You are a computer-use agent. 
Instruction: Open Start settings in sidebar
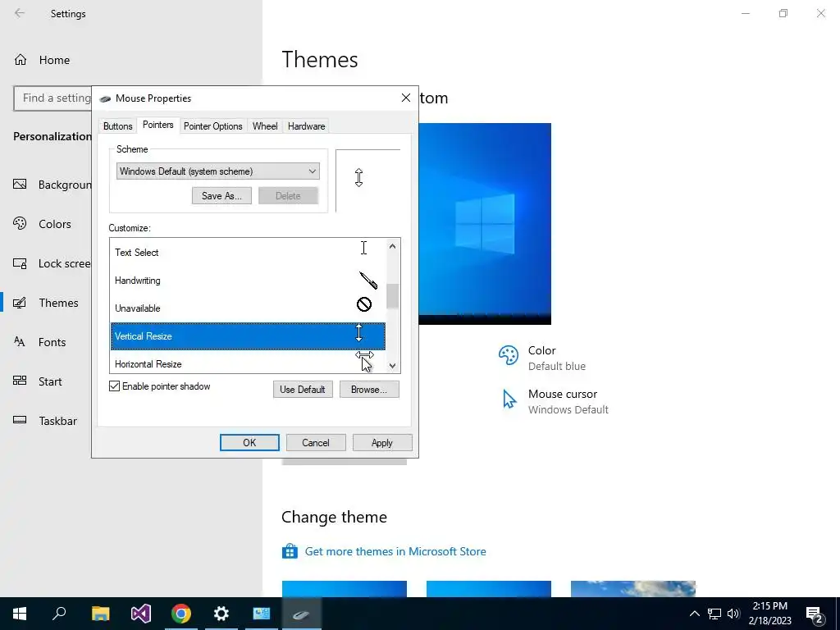point(38,381)
